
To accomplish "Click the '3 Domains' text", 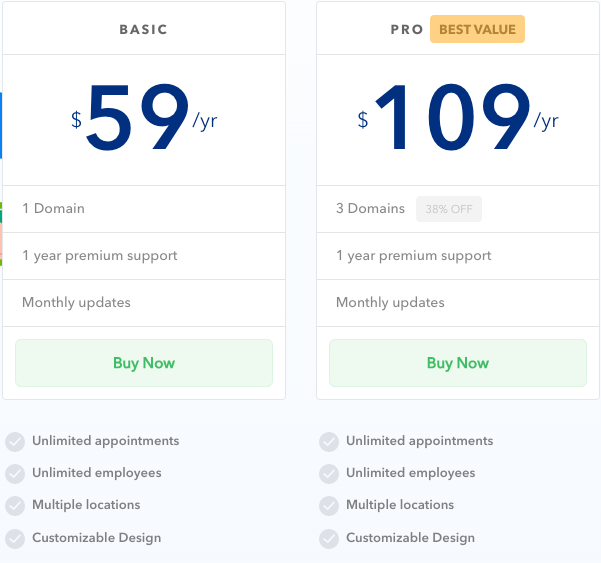I will click(x=370, y=208).
